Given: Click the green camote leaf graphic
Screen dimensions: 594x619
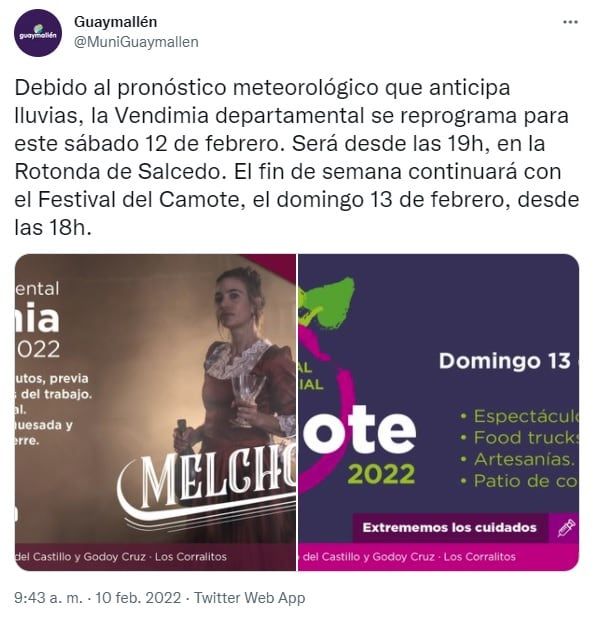Looking at the screenshot, I should coord(327,303).
